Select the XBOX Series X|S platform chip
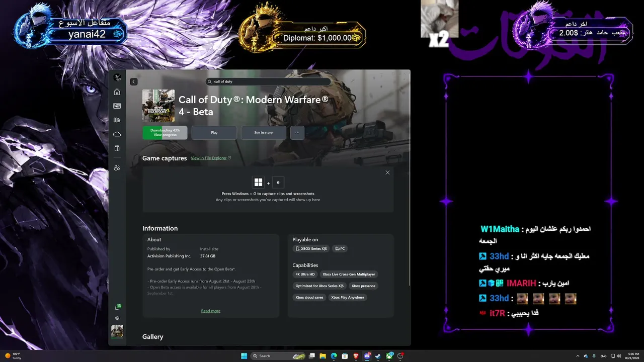The width and height of the screenshot is (644, 362). point(311,249)
